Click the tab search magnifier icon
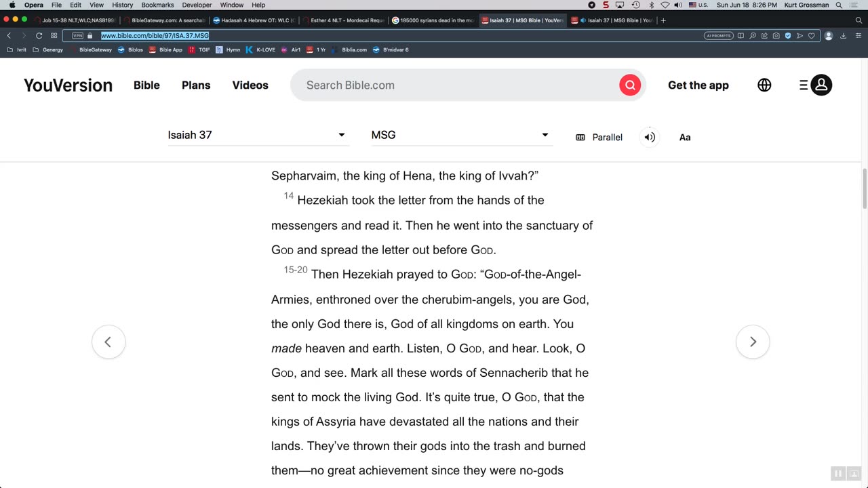The height and width of the screenshot is (488, 868). coord(859,20)
